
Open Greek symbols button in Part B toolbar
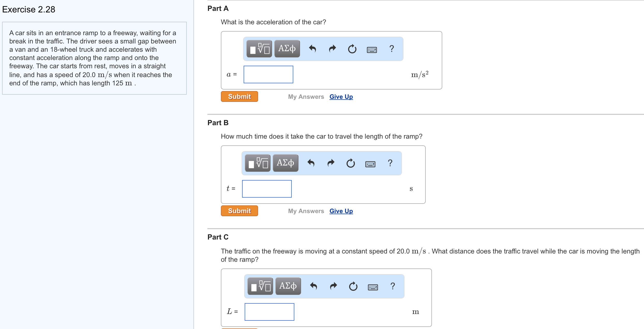tap(286, 163)
